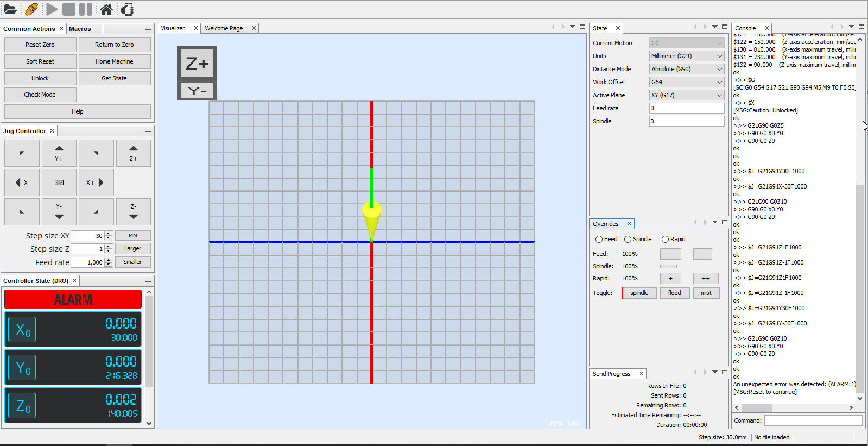This screenshot has width=868, height=446.
Task: Stop the job with the stop icon
Action: [x=69, y=9]
